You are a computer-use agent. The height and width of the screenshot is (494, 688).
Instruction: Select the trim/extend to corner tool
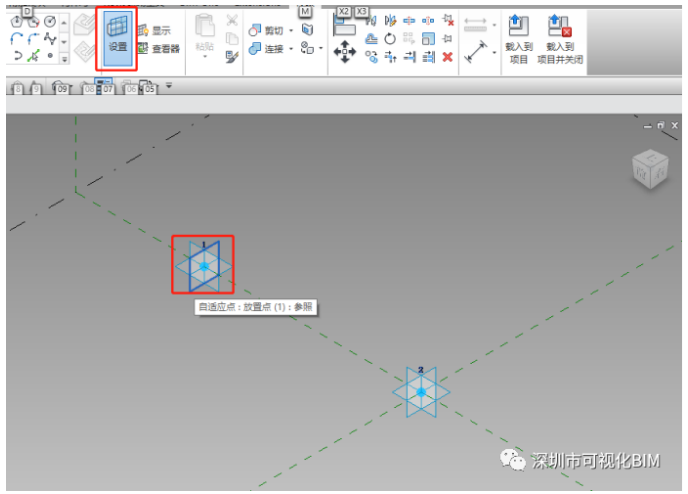[x=390, y=57]
